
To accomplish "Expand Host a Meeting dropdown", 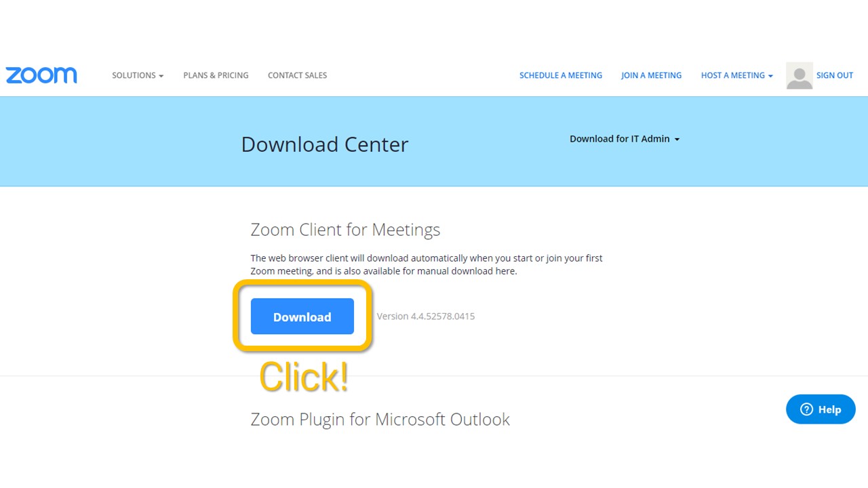I will click(736, 75).
